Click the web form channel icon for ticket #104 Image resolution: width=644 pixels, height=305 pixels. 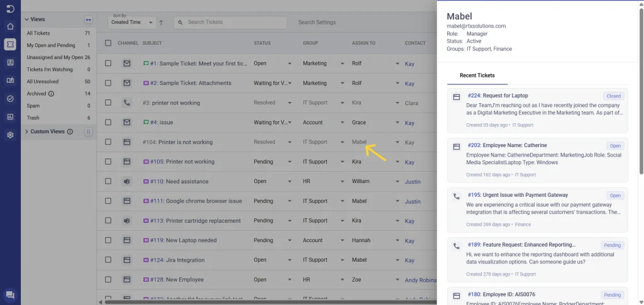pyautogui.click(x=127, y=142)
